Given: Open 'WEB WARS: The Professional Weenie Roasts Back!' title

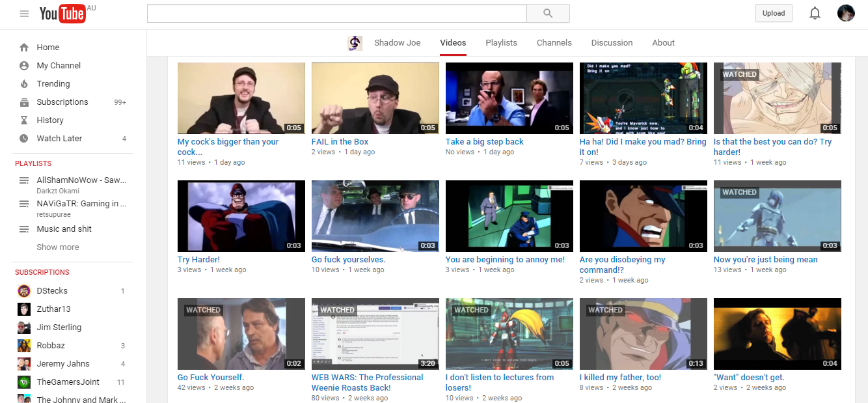Looking at the screenshot, I should tap(368, 383).
